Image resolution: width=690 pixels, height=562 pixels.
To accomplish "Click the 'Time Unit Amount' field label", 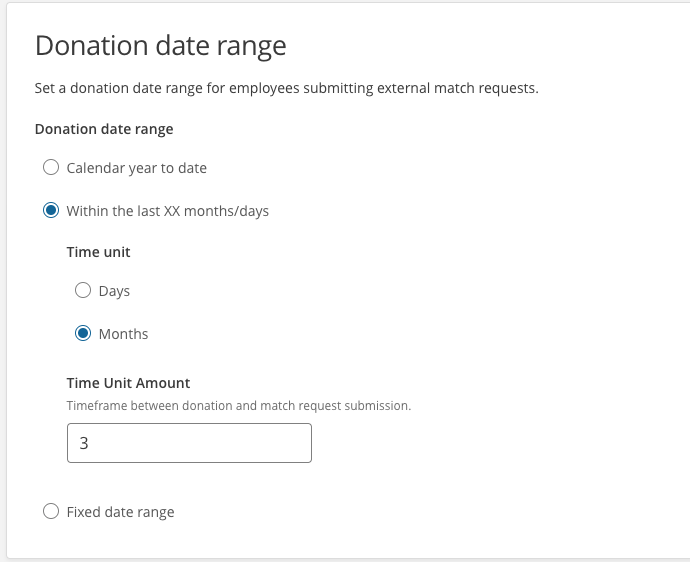I will tap(128, 383).
